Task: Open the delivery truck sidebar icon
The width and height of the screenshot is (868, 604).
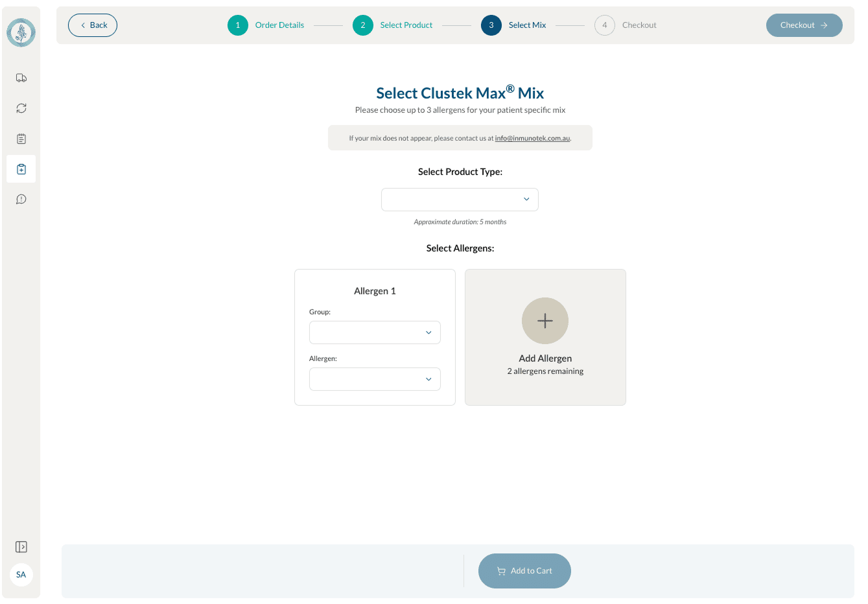Action: point(21,78)
